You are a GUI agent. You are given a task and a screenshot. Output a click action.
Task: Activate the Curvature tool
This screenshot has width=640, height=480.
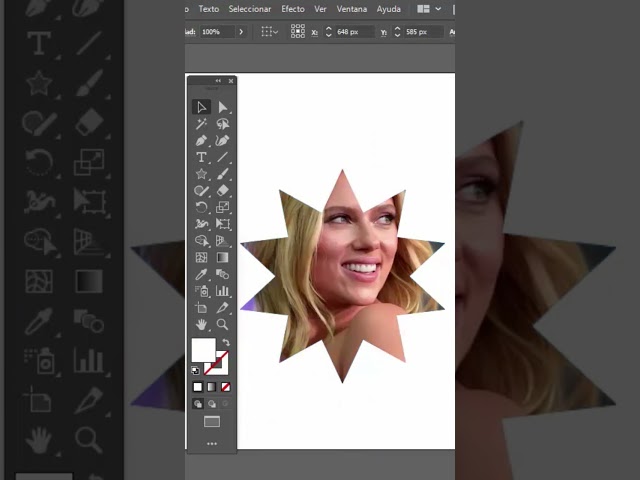coord(222,141)
